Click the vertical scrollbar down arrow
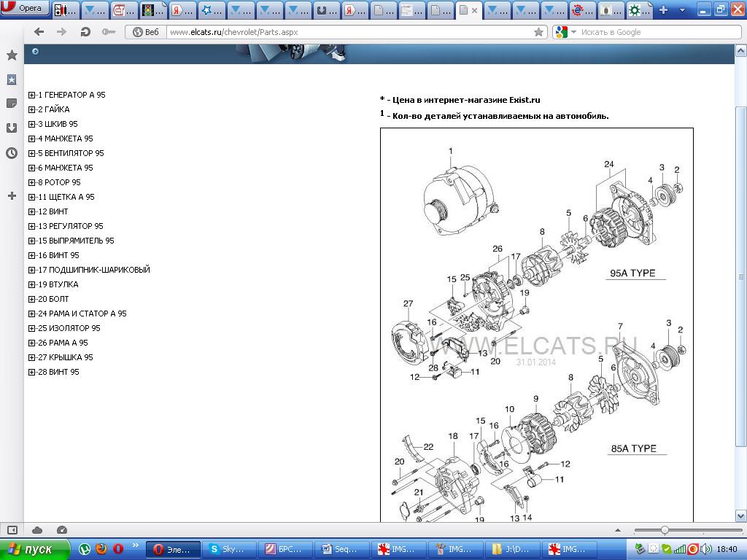 741,516
